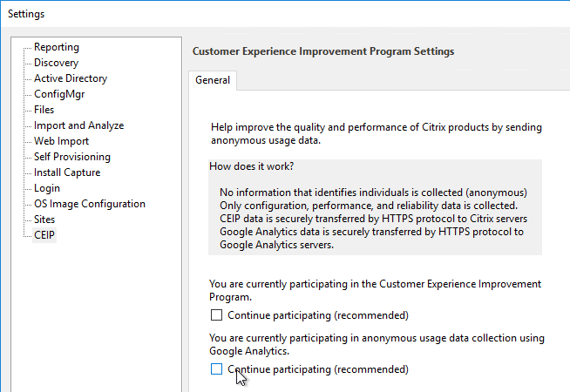Viewport: 570px width, 392px height.
Task: Select Self Provisioning in the tree
Action: coord(72,157)
